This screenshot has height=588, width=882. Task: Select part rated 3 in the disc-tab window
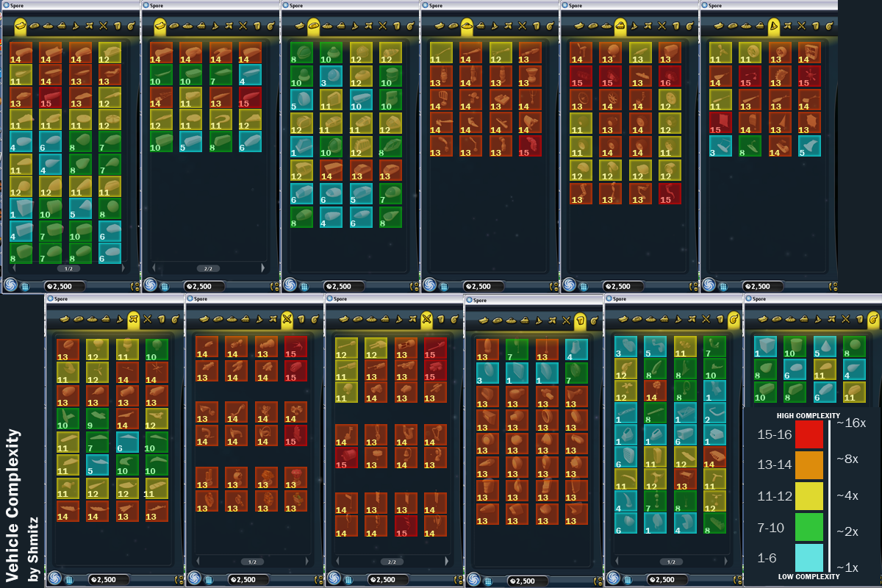coord(331,76)
